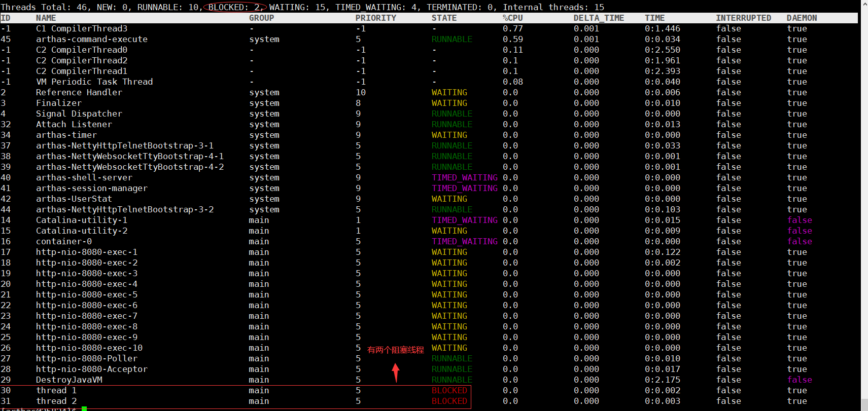
Task: Click daemon 'false' value of DestroyJavaVM
Action: tap(800, 380)
